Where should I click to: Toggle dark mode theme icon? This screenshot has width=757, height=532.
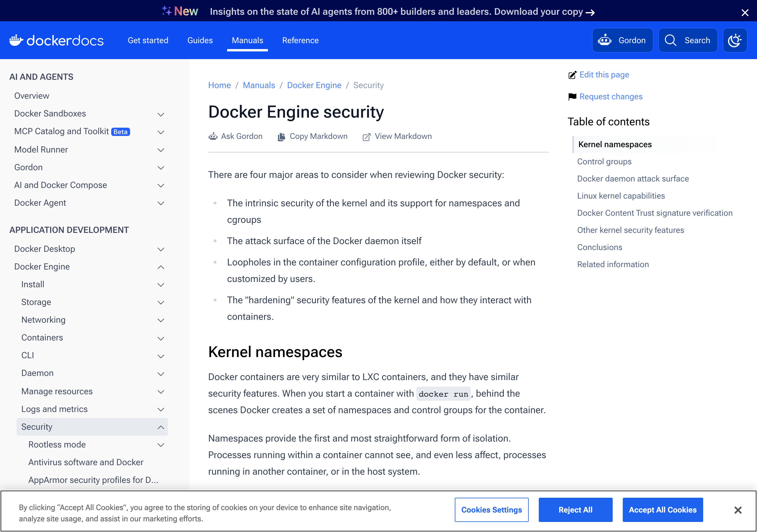735,40
